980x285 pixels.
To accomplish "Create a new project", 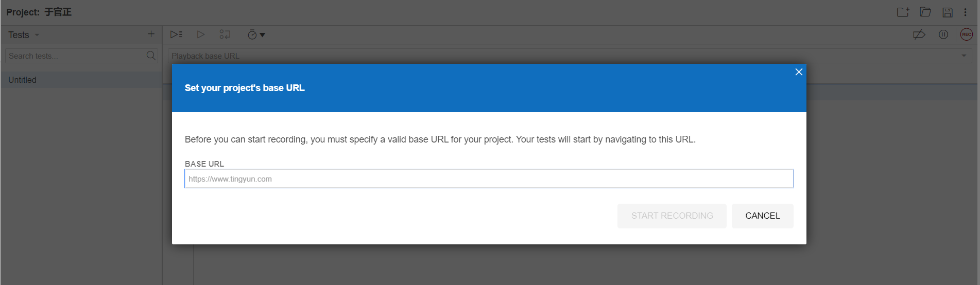I will (903, 12).
